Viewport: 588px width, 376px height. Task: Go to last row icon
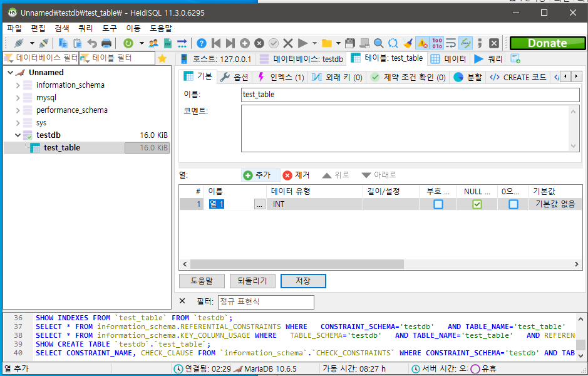[230, 43]
